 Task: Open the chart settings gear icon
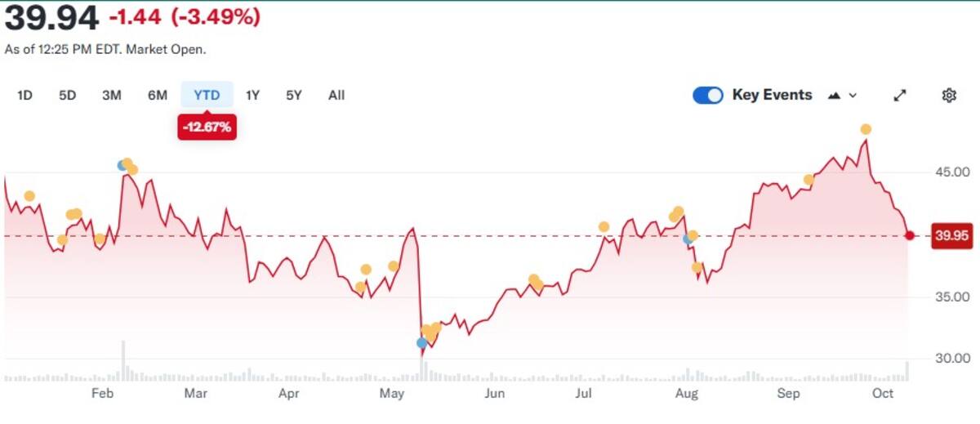click(x=949, y=96)
